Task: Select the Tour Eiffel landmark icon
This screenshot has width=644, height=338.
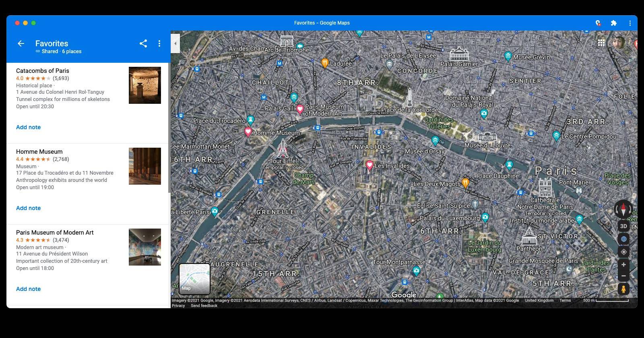Action: 283,148
